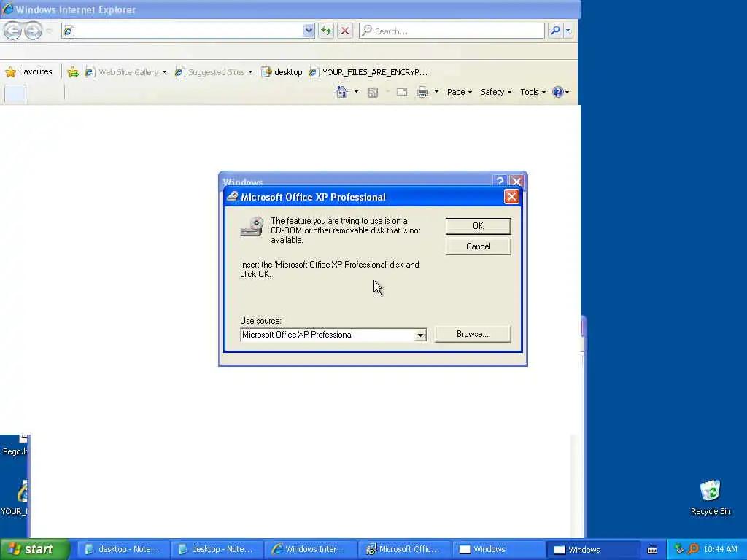Open the Help question mark menu
The width and height of the screenshot is (747, 560).
click(x=561, y=92)
